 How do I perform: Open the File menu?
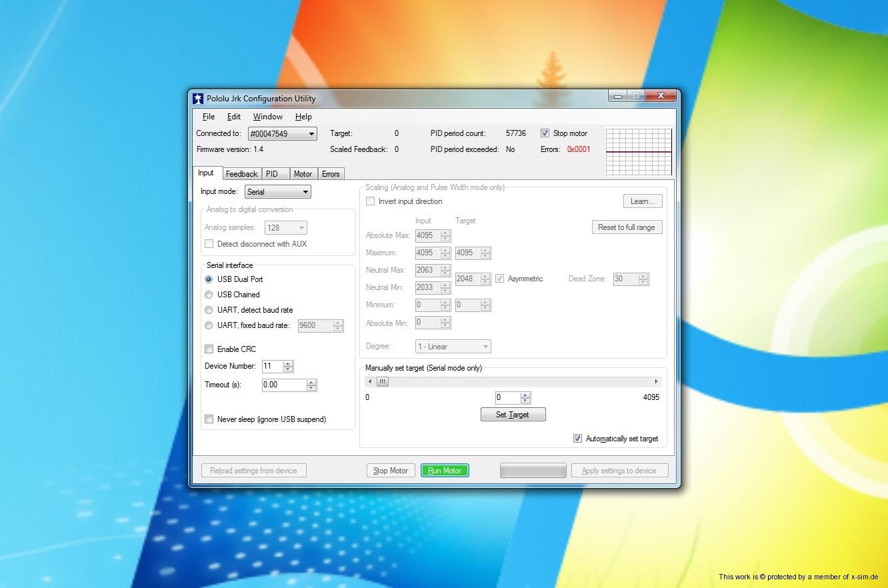click(x=208, y=117)
